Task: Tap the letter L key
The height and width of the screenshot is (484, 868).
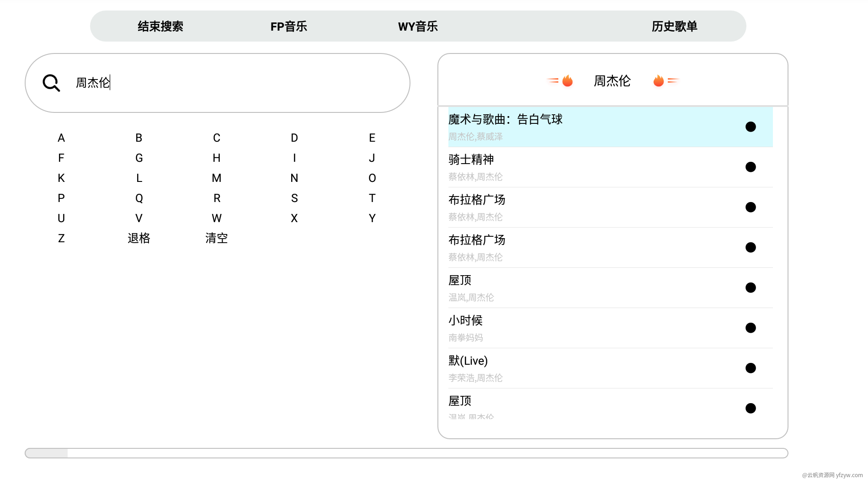Action: point(139,178)
